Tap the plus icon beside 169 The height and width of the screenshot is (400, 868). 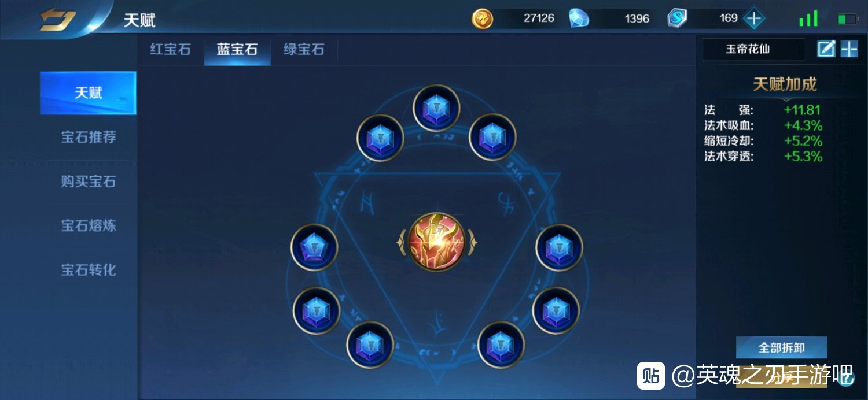coord(753,18)
